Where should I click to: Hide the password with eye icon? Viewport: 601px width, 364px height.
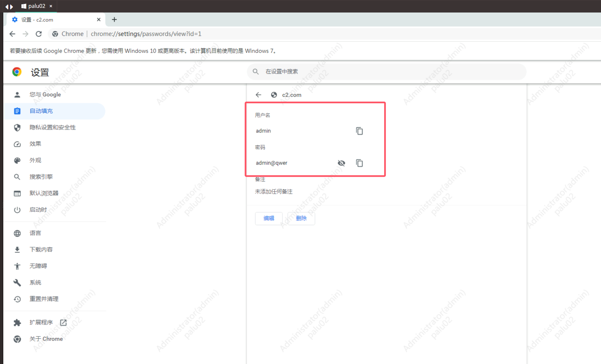[x=341, y=163]
